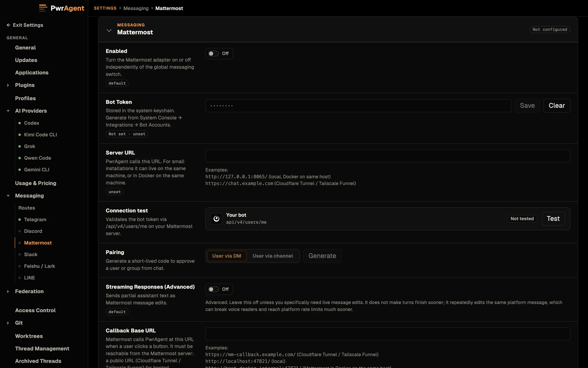Select the Grok provider
This screenshot has height=368, width=588.
tap(30, 146)
